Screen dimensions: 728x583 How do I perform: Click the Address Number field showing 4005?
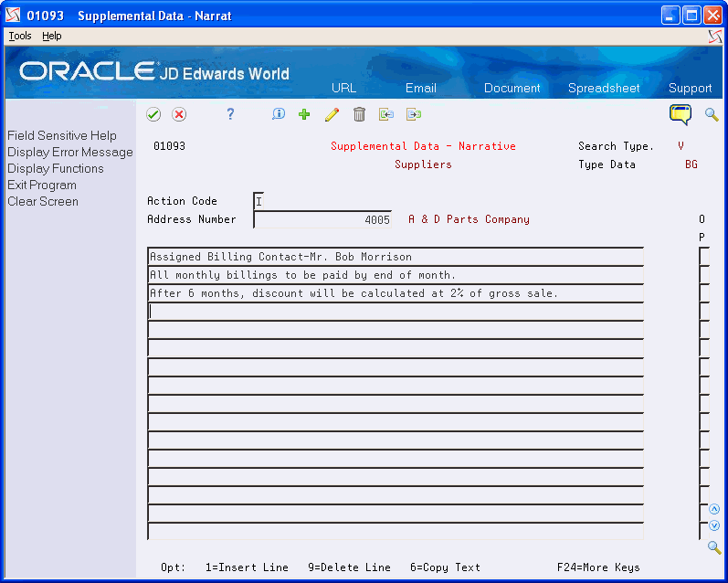point(322,219)
